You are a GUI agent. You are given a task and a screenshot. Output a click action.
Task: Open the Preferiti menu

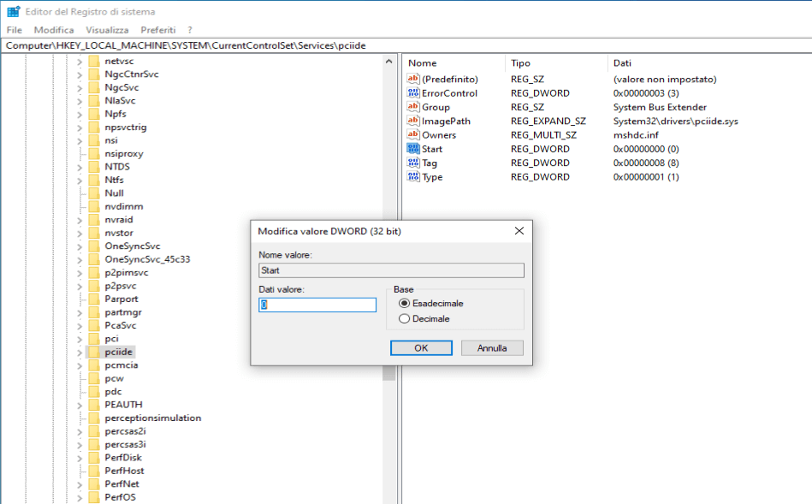158,30
